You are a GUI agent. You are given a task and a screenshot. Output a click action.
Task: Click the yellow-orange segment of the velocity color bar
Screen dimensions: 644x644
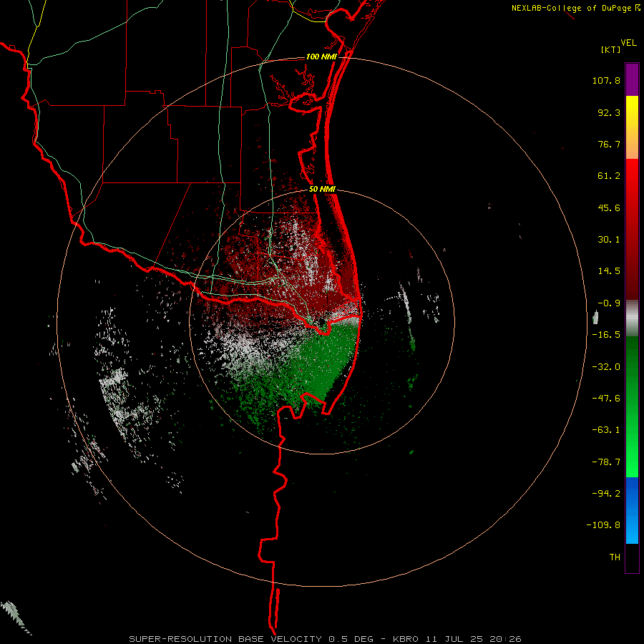pyautogui.click(x=632, y=127)
